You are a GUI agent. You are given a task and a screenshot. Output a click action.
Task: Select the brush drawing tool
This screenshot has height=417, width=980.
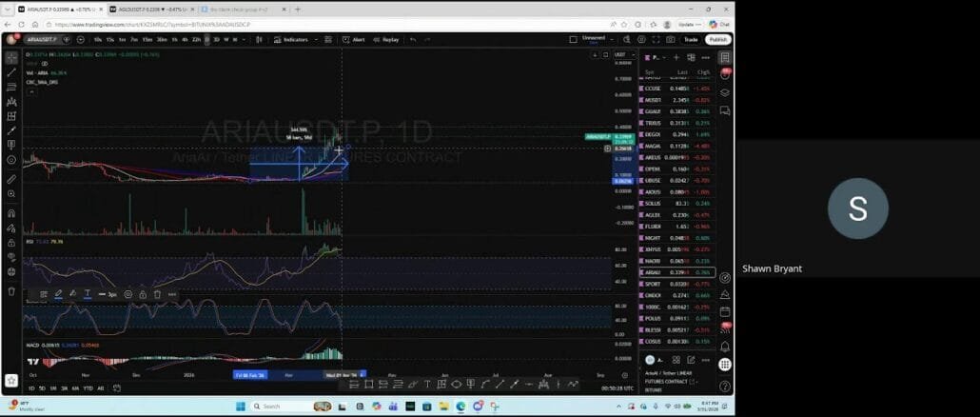[11, 130]
